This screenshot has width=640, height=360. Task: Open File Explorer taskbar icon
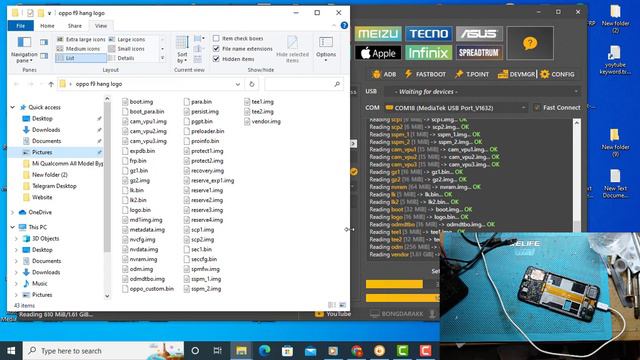point(241,351)
